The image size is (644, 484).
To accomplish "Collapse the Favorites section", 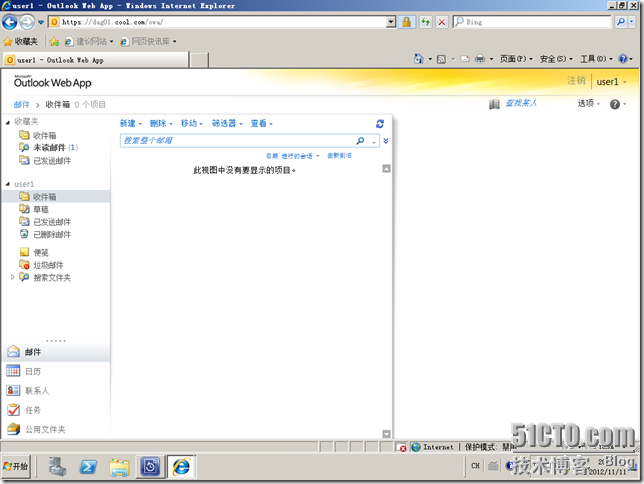I will pyautogui.click(x=8, y=122).
